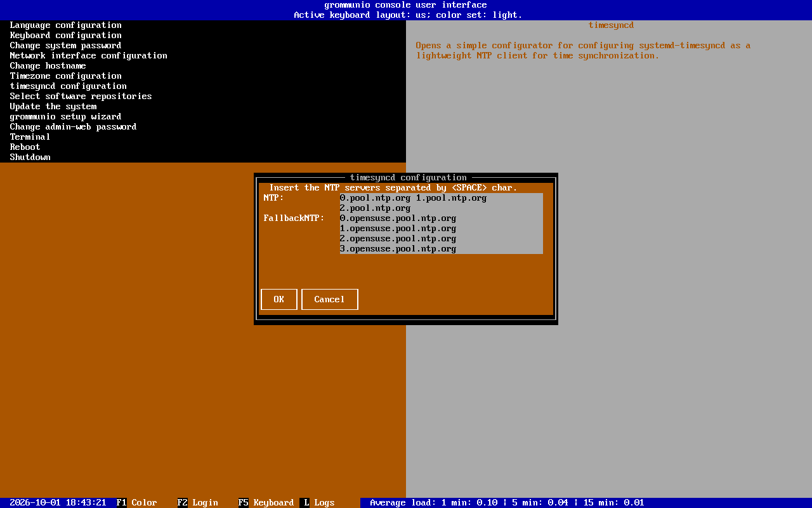812x508 pixels.
Task: Click the Average load status text
Action: click(507, 503)
